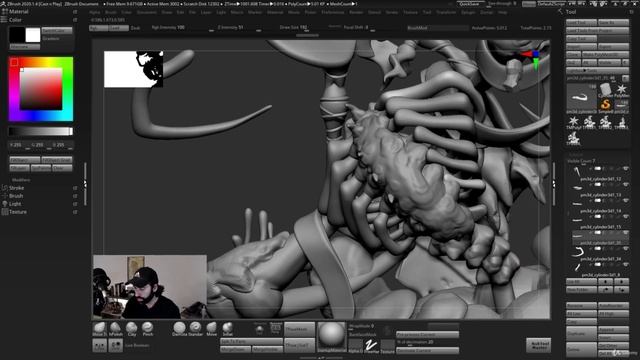Viewport: 640px width, 360px height.
Task: Select the Move brush icon
Action: (211, 329)
